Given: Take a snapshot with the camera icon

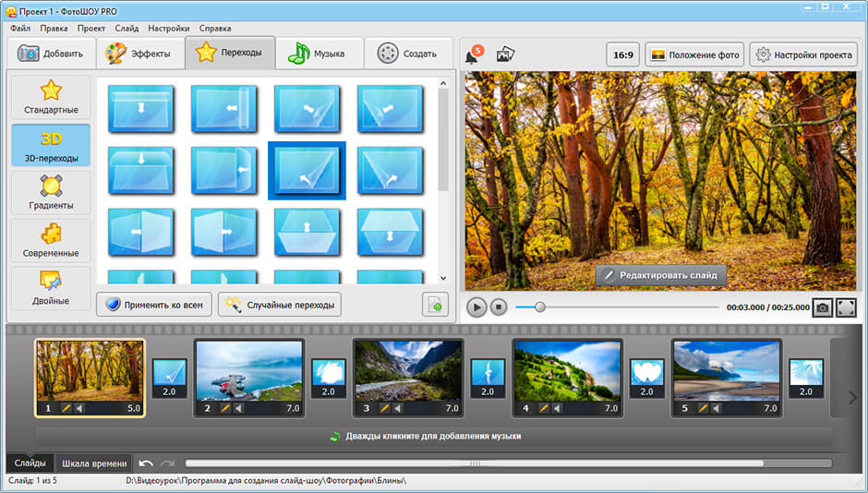Looking at the screenshot, I should tap(822, 307).
